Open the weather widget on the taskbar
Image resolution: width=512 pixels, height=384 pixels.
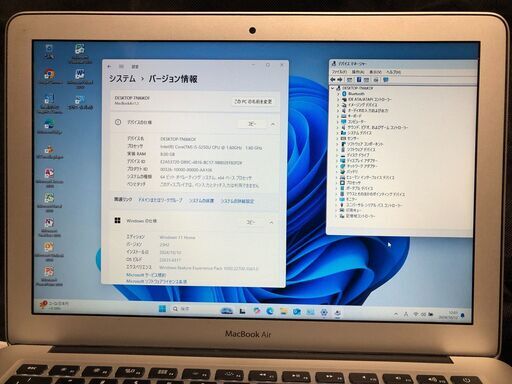tap(54, 305)
